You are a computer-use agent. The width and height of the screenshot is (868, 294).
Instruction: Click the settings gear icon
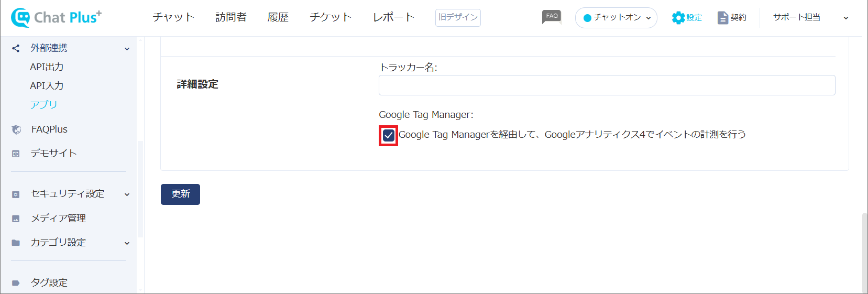(x=678, y=18)
